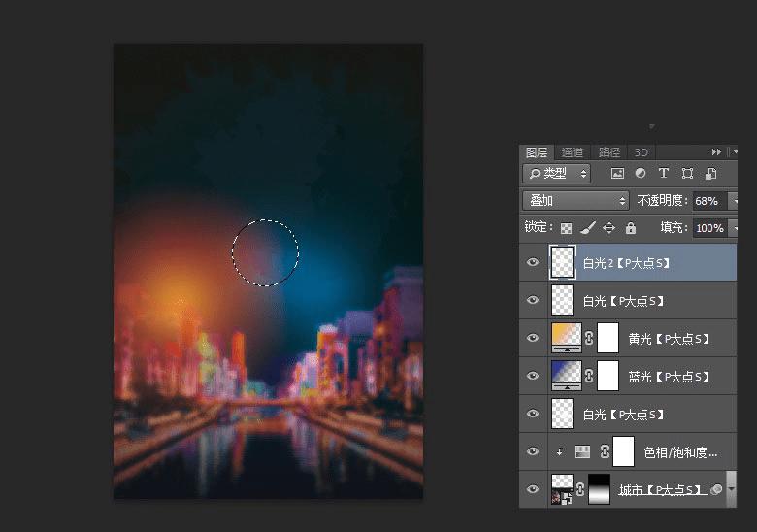This screenshot has width=757, height=532.
Task: Filter layers by pixel layer icon
Action: (x=617, y=174)
